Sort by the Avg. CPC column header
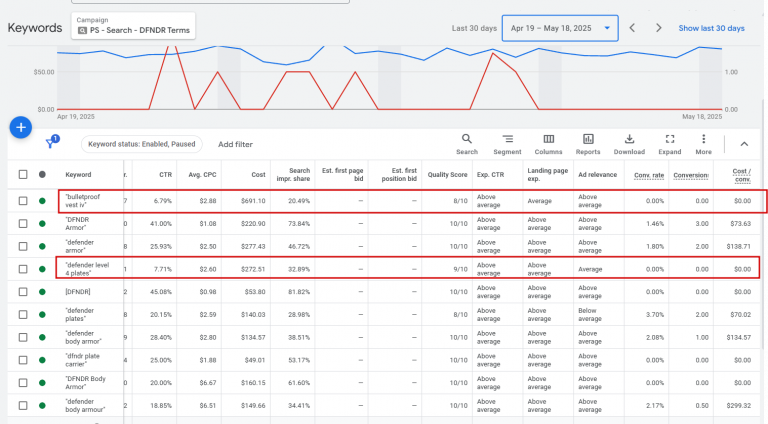The image size is (768, 424). coord(202,175)
